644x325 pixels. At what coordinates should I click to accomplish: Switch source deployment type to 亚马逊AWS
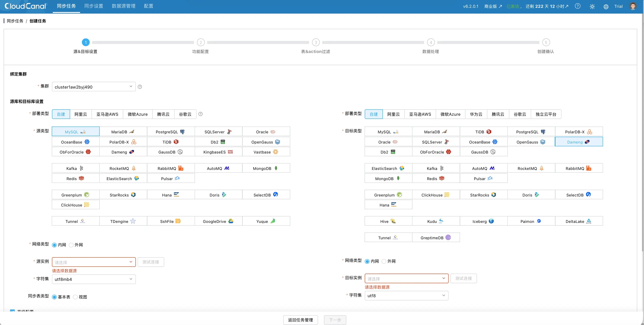point(107,114)
